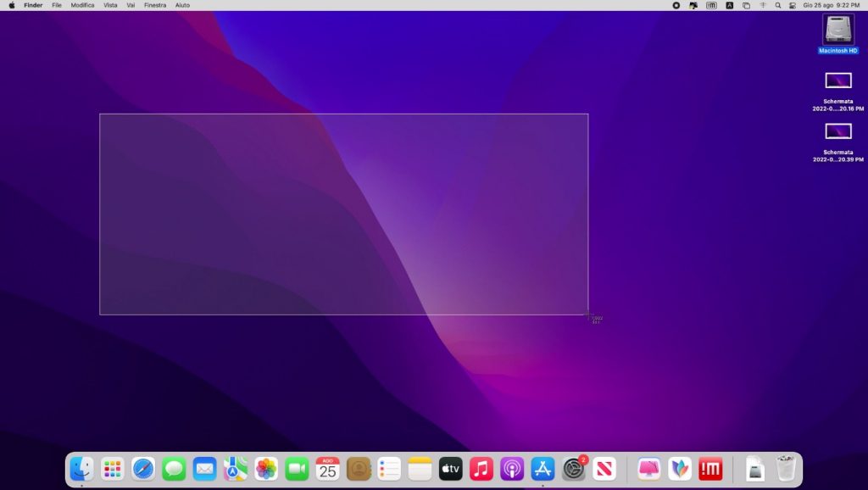
Task: Select the Macintosh HD desktop drive
Action: tap(837, 31)
